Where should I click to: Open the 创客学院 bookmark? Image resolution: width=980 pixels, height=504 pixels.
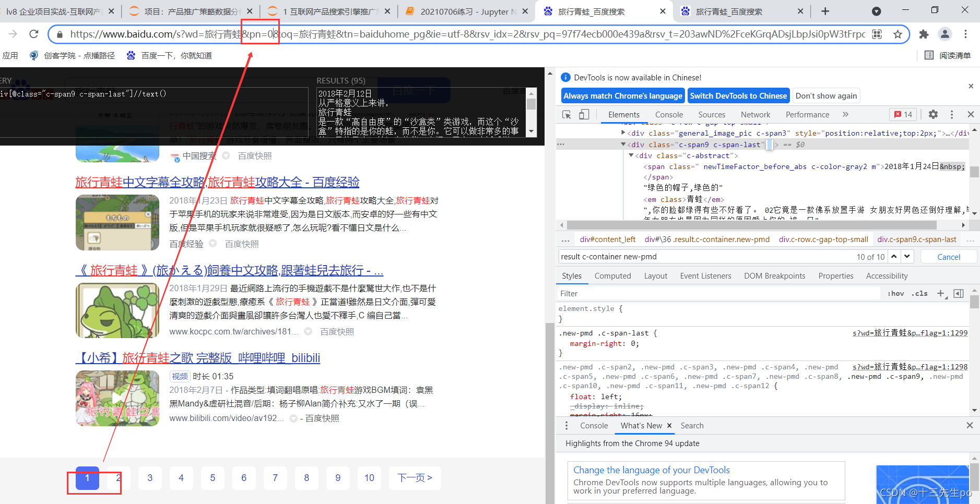[x=72, y=55]
